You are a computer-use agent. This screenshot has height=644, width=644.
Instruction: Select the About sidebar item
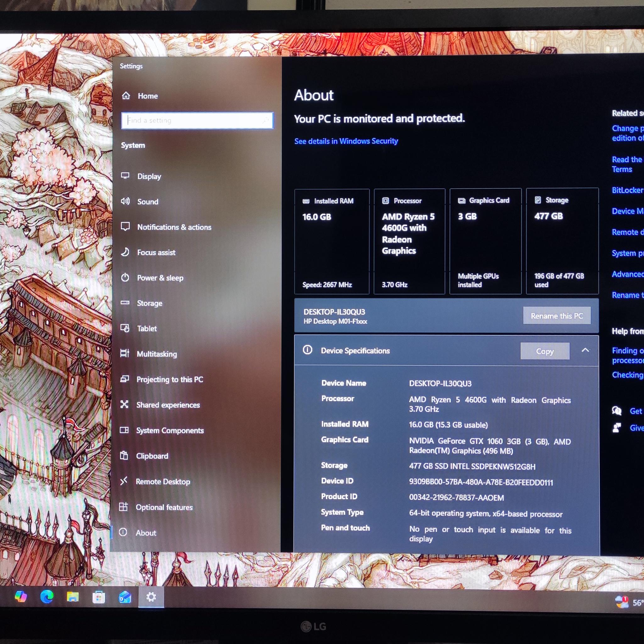click(137, 532)
